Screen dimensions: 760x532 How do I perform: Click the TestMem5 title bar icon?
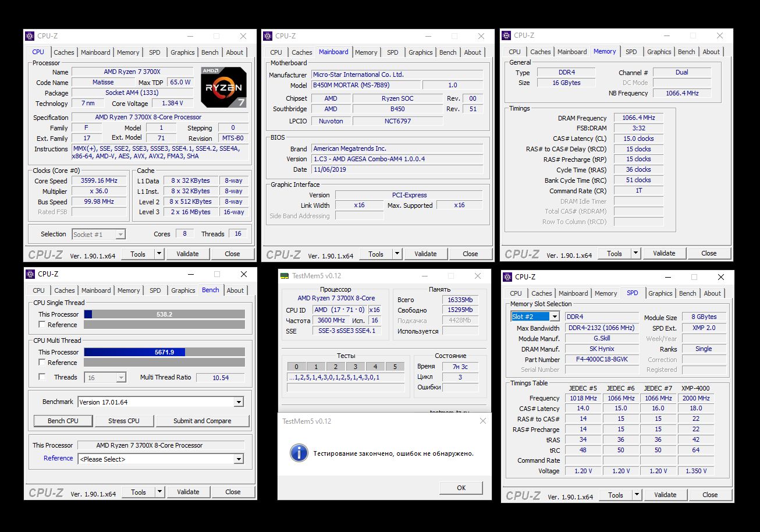pyautogui.click(x=285, y=276)
